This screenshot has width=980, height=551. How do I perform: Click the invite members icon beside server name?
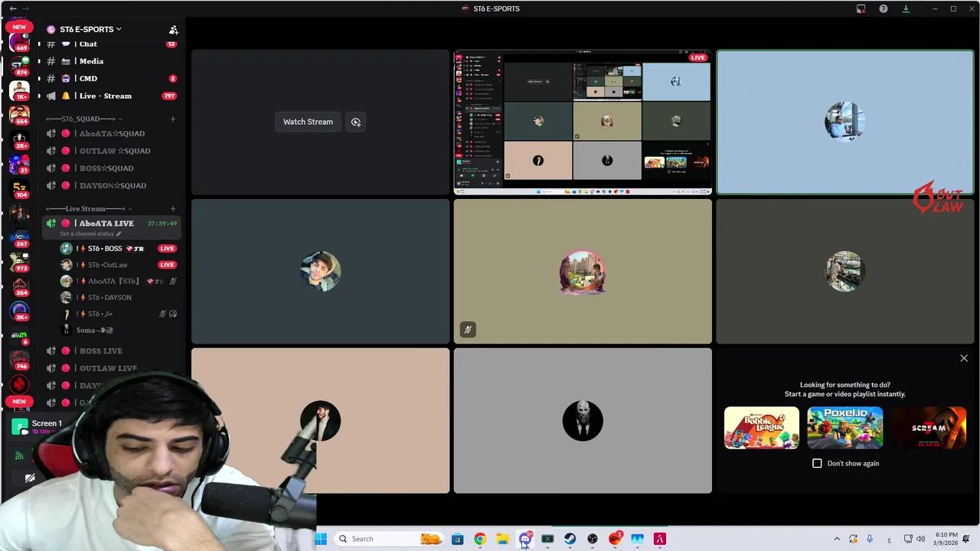[174, 30]
